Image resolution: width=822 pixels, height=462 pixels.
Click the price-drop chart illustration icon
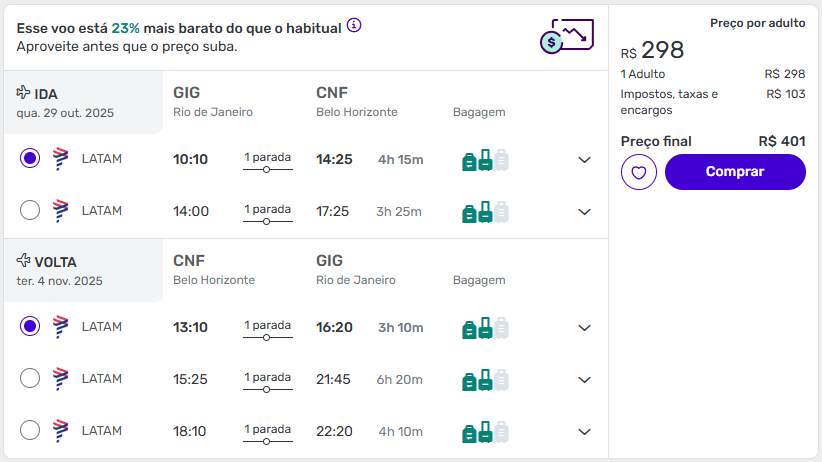[x=567, y=36]
